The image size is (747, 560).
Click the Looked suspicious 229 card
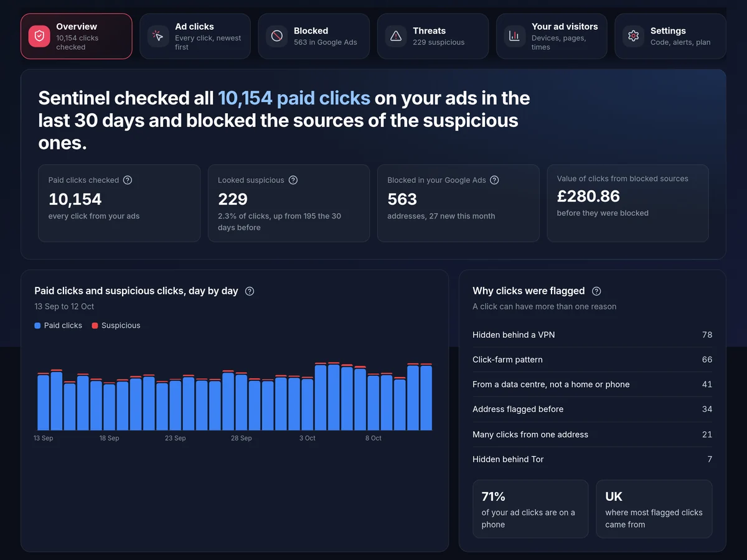289,203
